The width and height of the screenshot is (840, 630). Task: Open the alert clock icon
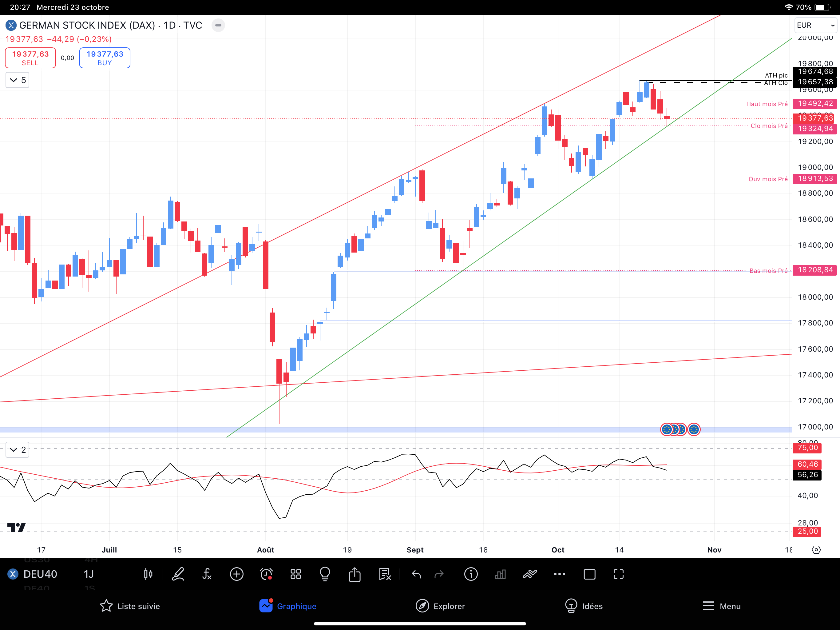266,574
